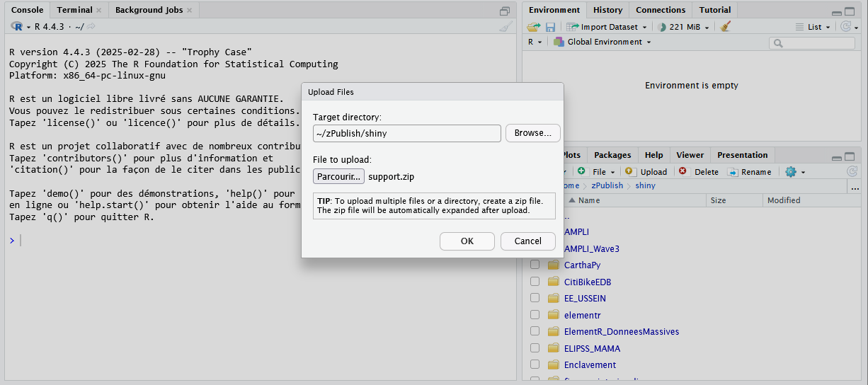Switch to the History tab
This screenshot has height=385, width=868.
coord(607,10)
